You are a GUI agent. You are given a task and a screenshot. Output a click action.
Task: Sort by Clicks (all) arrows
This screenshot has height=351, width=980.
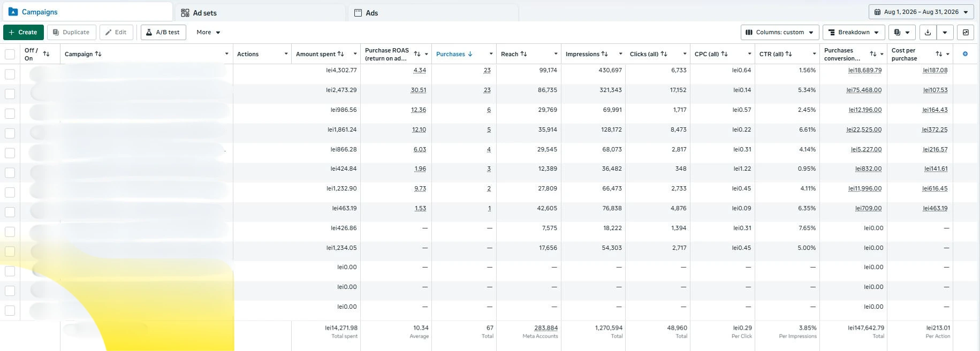(x=664, y=54)
